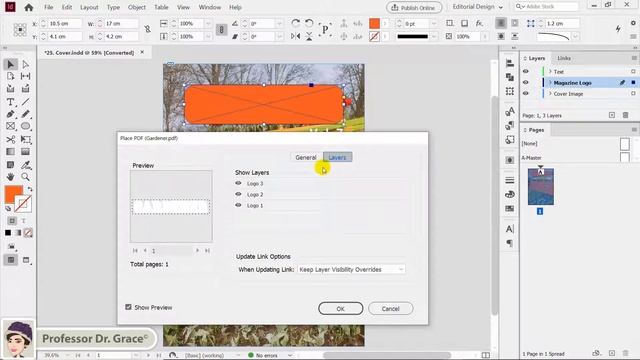Choose the Gap tool
The height and width of the screenshot is (360, 640).
pyautogui.click(x=25, y=76)
